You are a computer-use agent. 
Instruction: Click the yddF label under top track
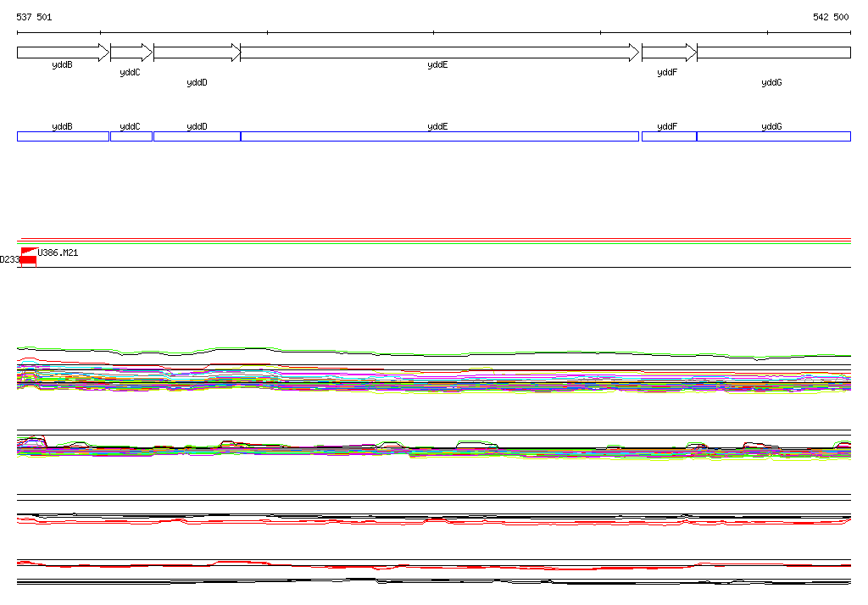pyautogui.click(x=667, y=73)
